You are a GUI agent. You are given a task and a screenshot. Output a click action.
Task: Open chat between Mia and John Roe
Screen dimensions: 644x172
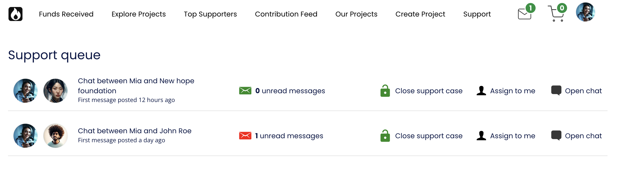[583, 136]
